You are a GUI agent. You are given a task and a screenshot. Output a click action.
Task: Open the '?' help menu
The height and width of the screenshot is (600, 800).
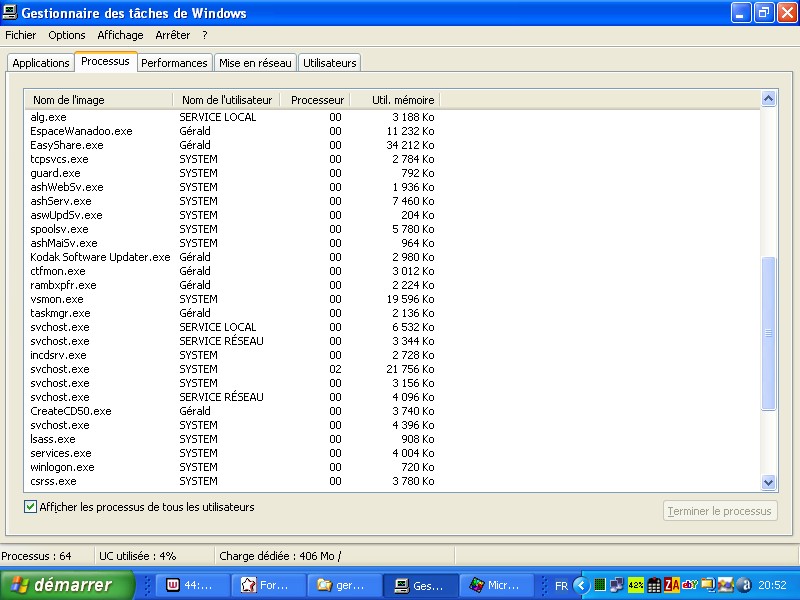pos(205,35)
